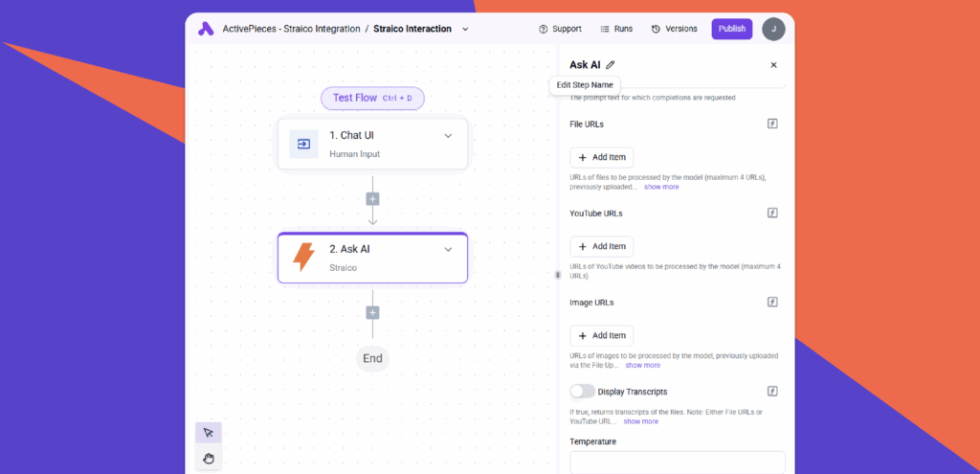This screenshot has height=474, width=980.
Task: Click the File URLs label
Action: pos(587,124)
